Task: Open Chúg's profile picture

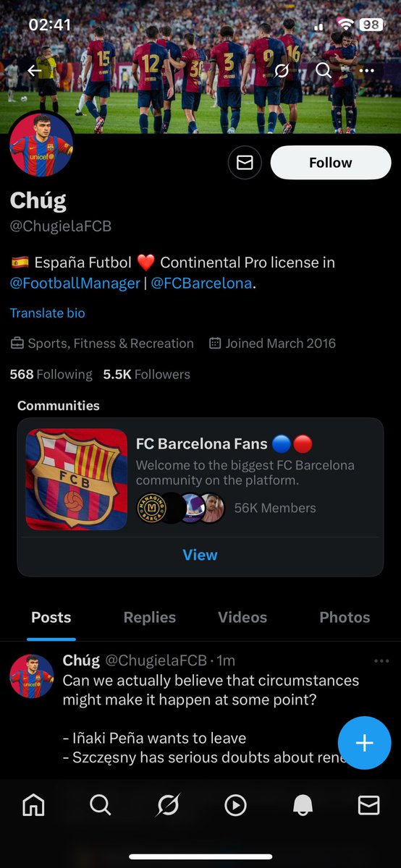Action: 41,145
